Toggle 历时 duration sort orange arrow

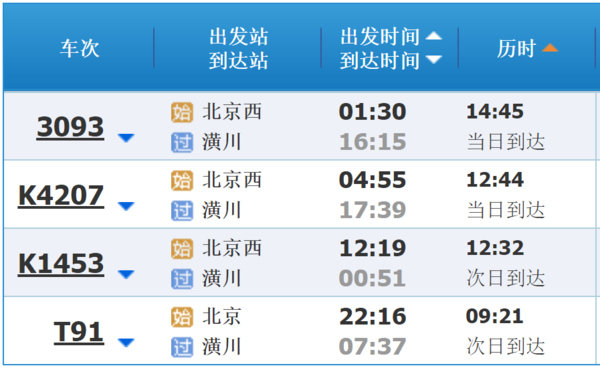click(550, 47)
